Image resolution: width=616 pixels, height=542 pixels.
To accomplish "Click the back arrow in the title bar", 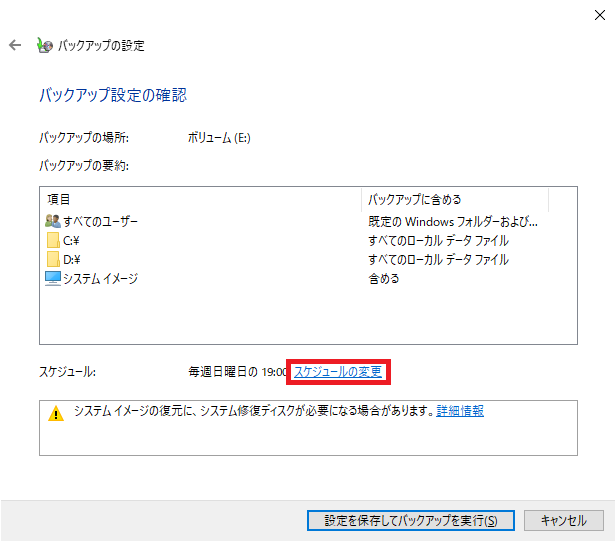I will point(15,46).
